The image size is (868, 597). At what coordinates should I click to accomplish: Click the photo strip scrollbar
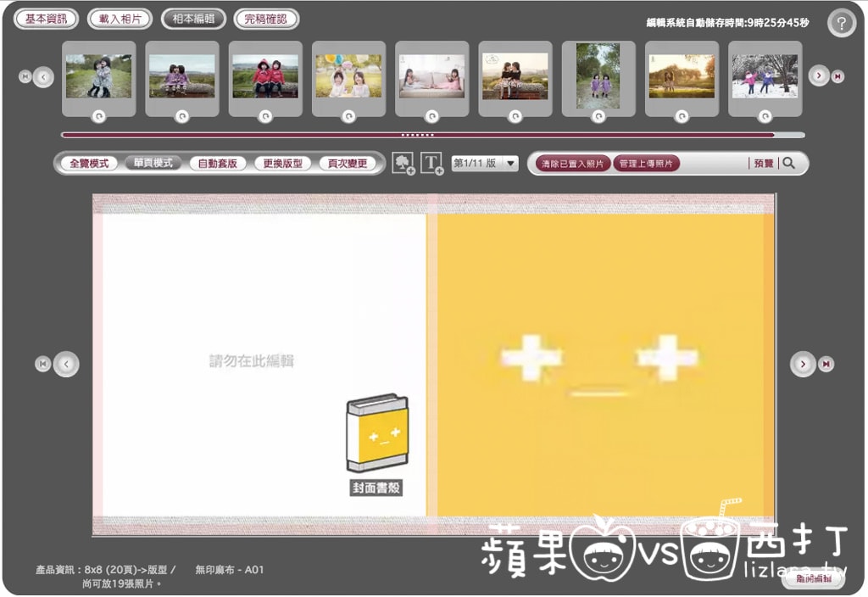point(417,134)
